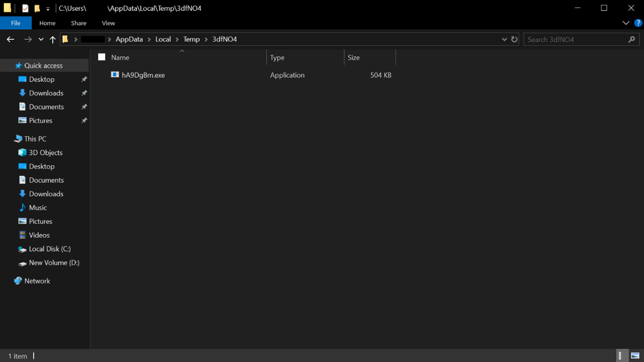The image size is (644, 362).
Task: Select Local Disk (C:) in navigation pane
Action: (x=50, y=249)
